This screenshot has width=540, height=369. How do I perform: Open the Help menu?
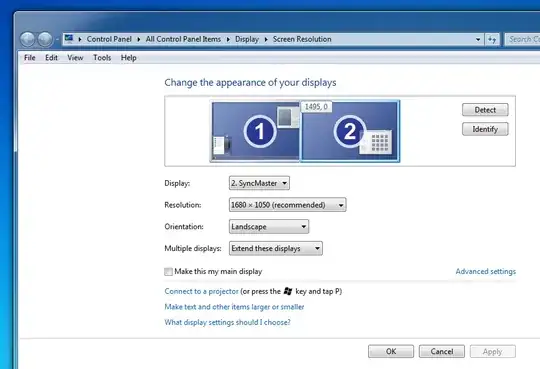[128, 58]
